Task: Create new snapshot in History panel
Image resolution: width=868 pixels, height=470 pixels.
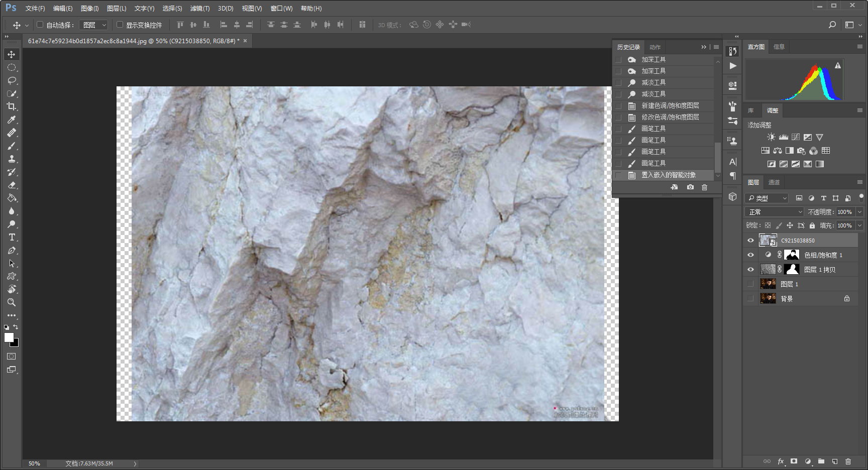Action: [x=690, y=187]
